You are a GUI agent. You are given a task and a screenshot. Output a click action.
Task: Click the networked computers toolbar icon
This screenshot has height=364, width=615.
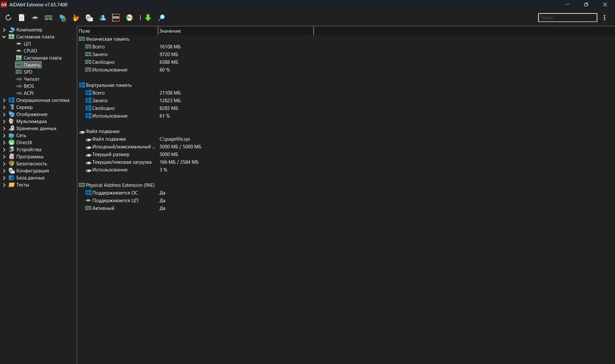[62, 18]
